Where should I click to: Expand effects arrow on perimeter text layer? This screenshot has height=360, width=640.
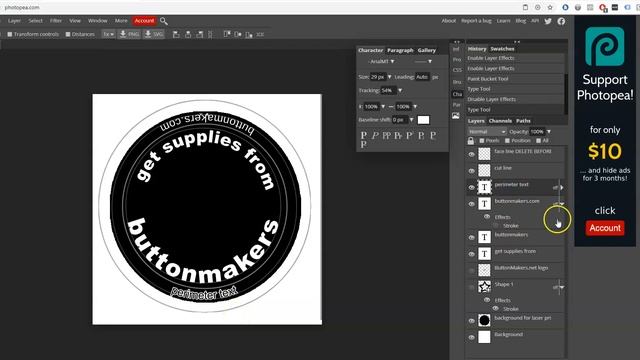(x=562, y=188)
